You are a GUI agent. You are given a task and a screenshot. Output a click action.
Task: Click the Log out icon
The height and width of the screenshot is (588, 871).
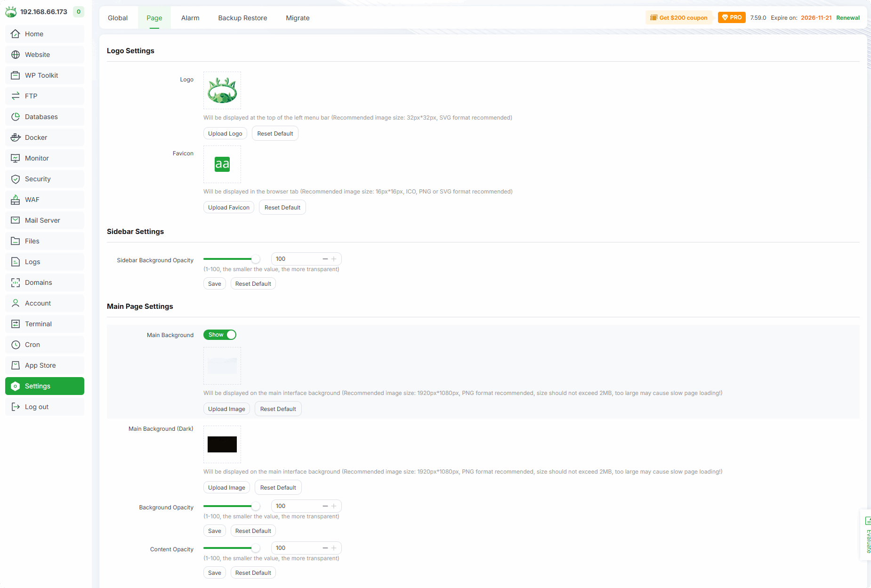pos(16,407)
